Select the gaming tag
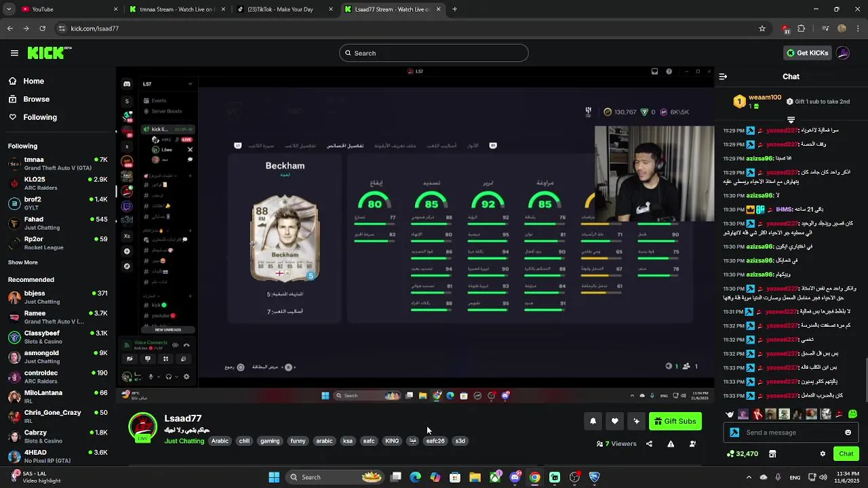The width and height of the screenshot is (868, 488). [x=270, y=441]
